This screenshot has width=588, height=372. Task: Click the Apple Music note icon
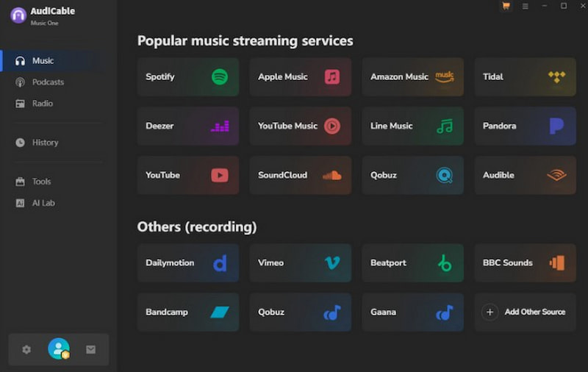point(332,77)
